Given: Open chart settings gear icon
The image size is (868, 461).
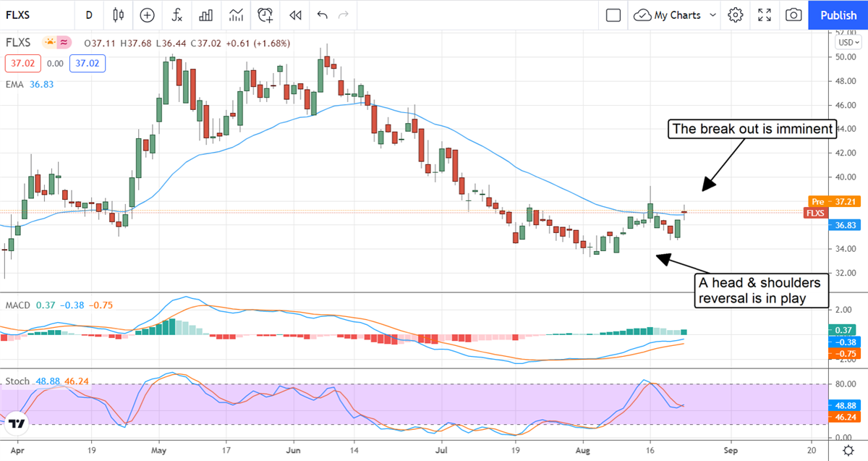Looking at the screenshot, I should [736, 14].
